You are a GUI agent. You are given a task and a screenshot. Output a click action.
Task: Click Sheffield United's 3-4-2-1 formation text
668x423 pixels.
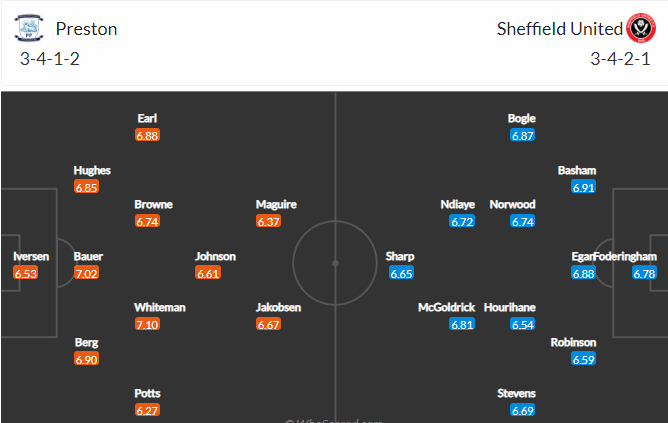[620, 59]
